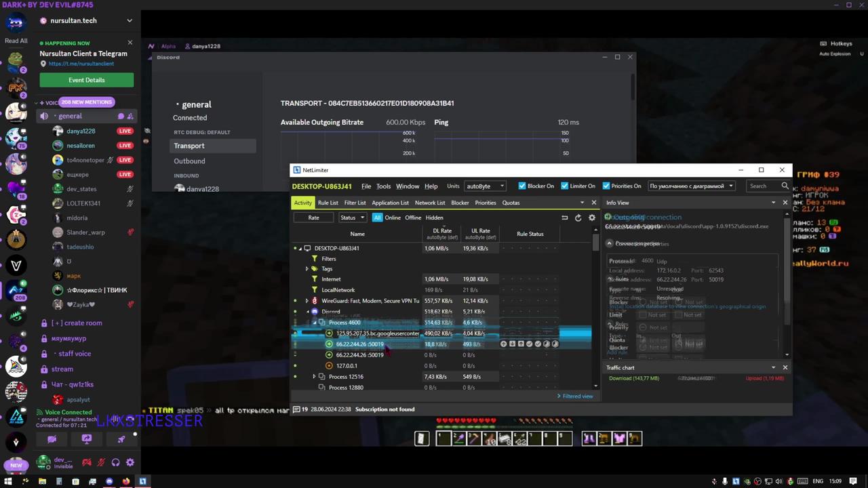Viewport: 868px width, 488px height.
Task: Disable the Blocker On checkbox
Action: (x=522, y=186)
